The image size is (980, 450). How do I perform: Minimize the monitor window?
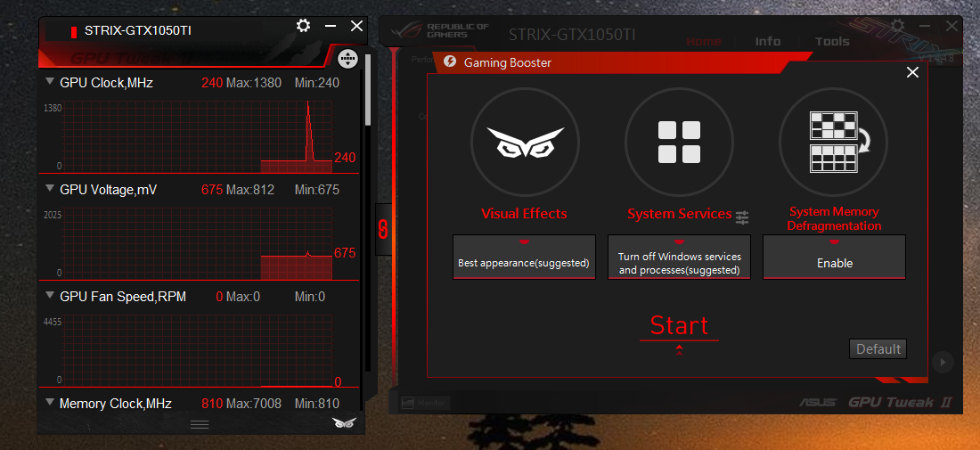[x=331, y=26]
